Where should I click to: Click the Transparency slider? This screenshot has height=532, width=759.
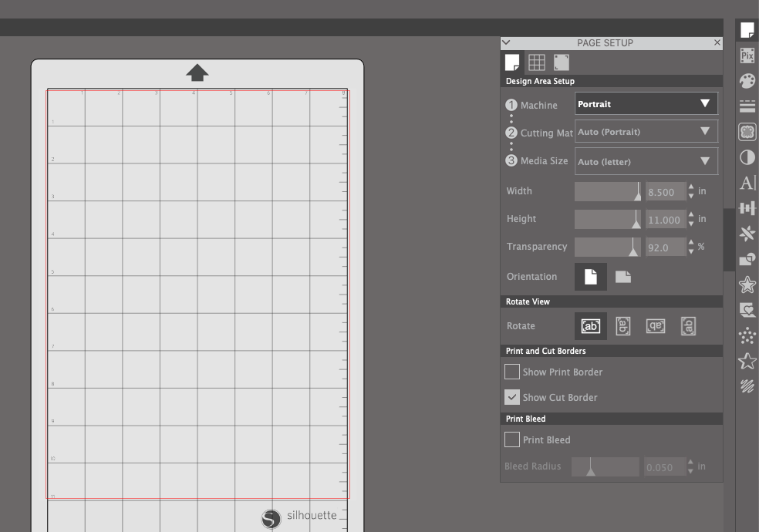point(608,247)
